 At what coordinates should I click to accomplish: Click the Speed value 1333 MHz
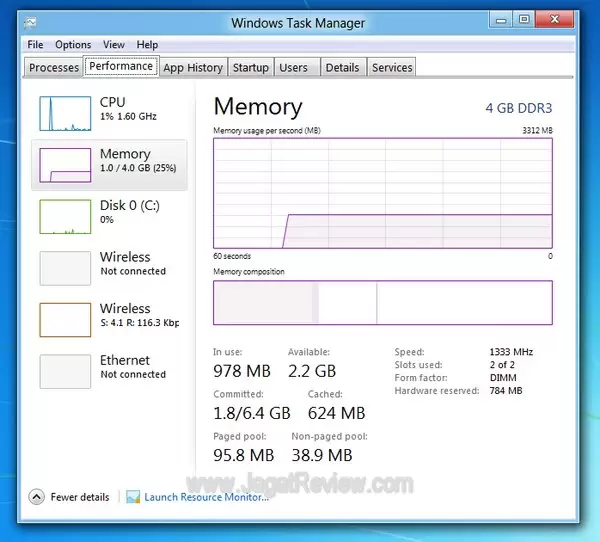[x=511, y=352]
